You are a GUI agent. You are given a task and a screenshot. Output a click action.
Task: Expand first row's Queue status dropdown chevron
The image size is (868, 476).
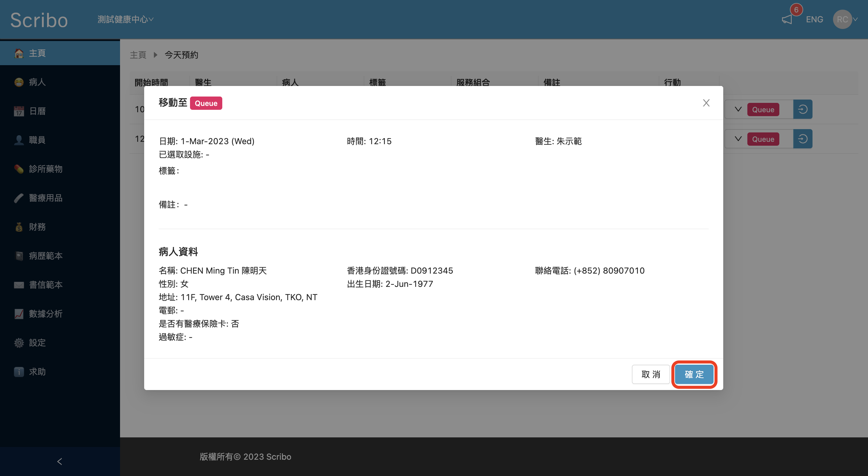[738, 109]
